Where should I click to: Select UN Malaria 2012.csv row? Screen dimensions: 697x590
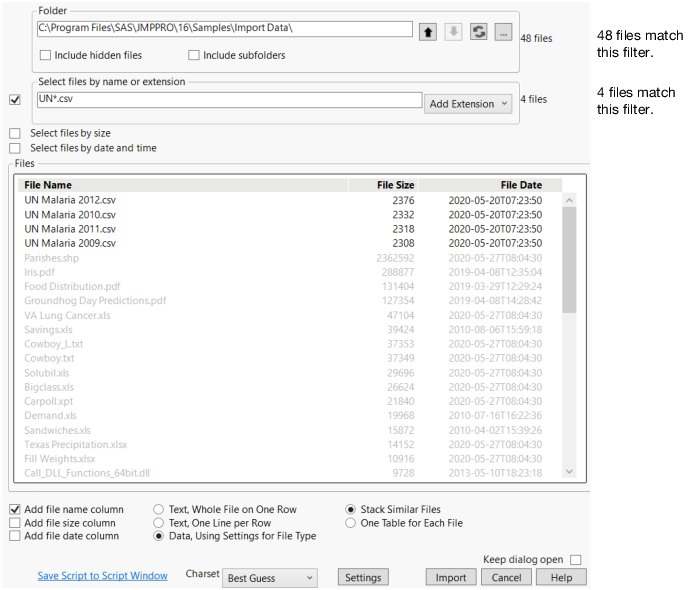pyautogui.click(x=290, y=201)
